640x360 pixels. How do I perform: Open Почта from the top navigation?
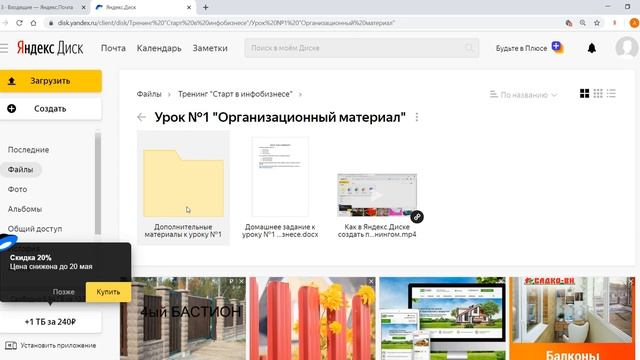tap(113, 48)
